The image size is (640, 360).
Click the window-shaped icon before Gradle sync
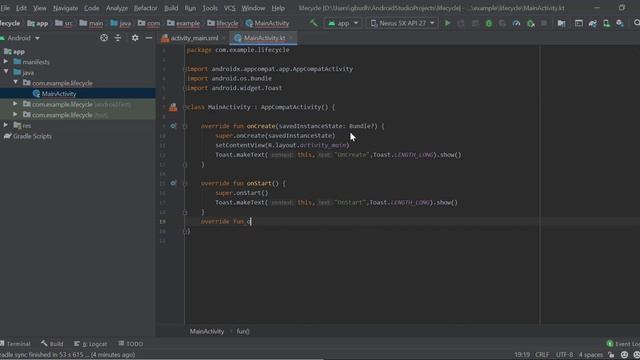coord(579,23)
